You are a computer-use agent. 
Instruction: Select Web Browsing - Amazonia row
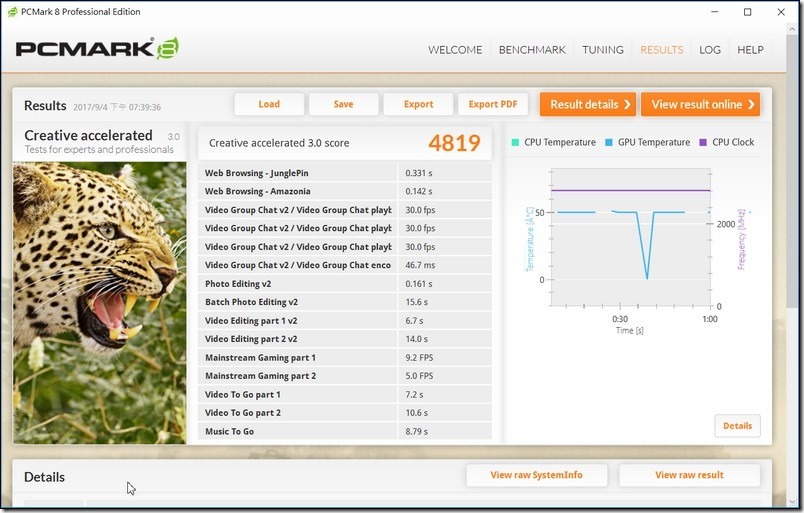pyautogui.click(x=345, y=191)
